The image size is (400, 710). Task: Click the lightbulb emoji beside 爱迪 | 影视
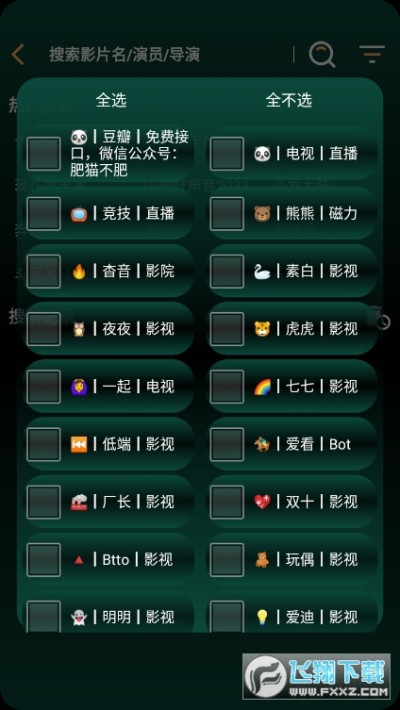[262, 617]
